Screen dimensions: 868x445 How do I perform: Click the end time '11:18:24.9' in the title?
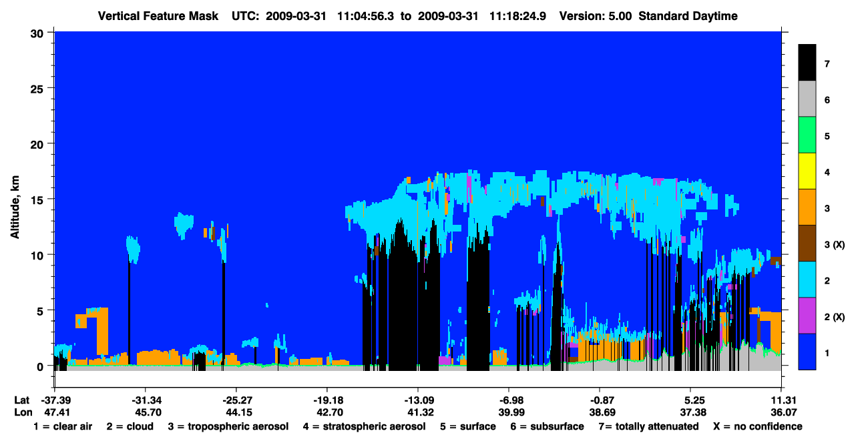coord(517,16)
